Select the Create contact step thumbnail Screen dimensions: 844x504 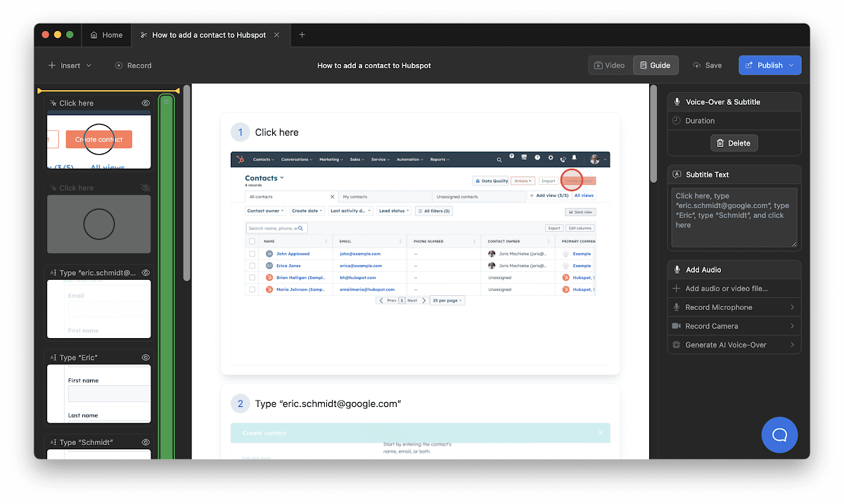tap(99, 141)
